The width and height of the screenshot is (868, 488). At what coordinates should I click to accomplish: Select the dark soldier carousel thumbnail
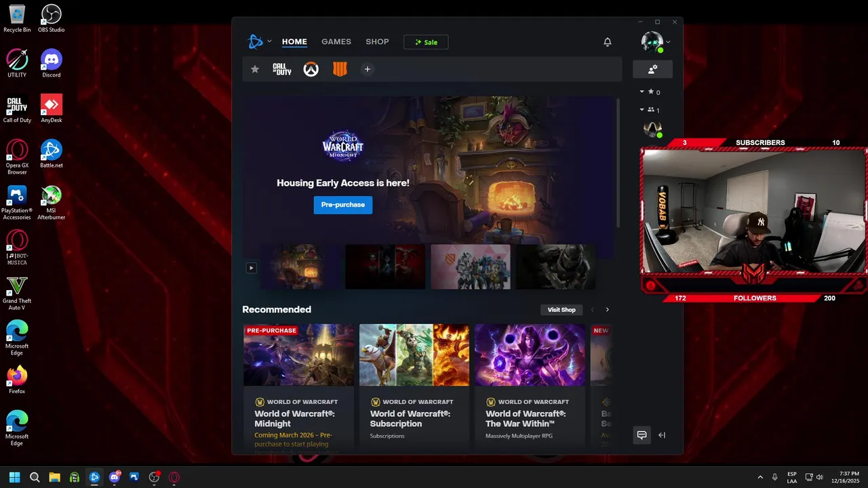click(555, 267)
